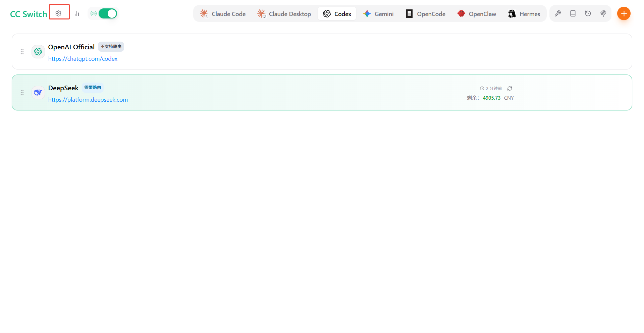The height and width of the screenshot is (333, 644).
Task: Open the Hermes tab
Action: (524, 14)
